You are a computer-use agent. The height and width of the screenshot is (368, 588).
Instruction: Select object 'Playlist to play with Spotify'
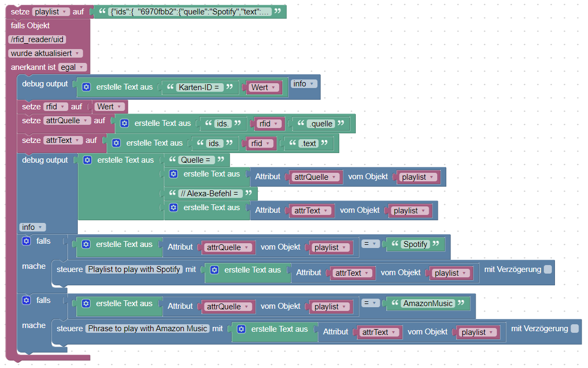tap(134, 269)
